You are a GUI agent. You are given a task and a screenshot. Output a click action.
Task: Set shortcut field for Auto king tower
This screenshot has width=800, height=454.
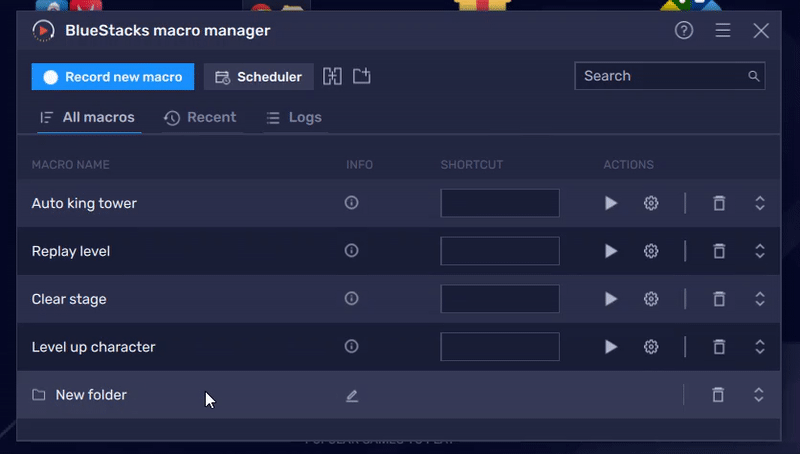pyautogui.click(x=500, y=203)
